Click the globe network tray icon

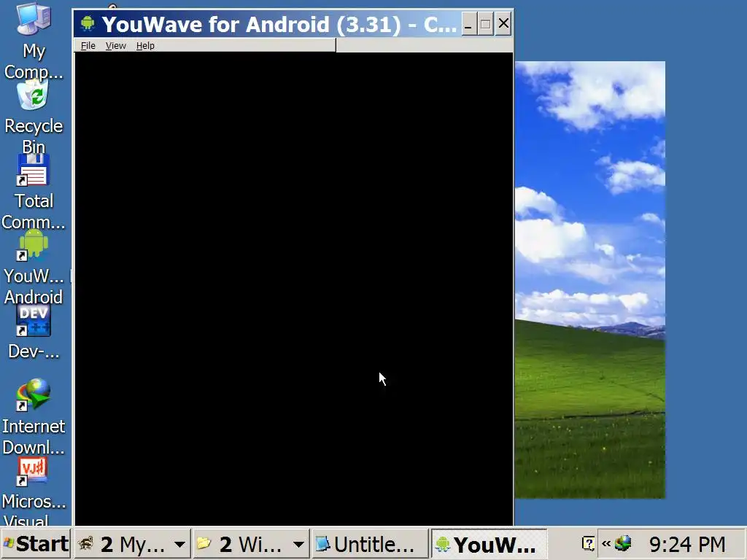click(x=623, y=543)
